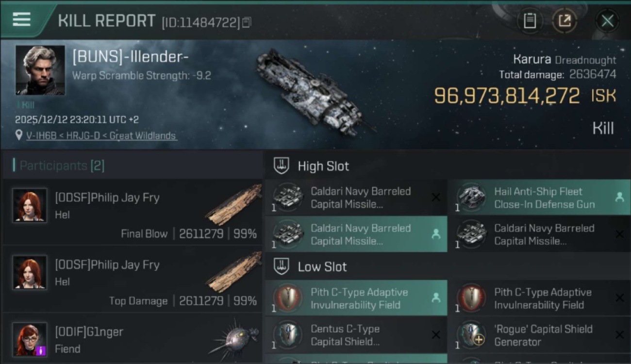
Task: Select Participants [2] section header
Action: tap(62, 165)
